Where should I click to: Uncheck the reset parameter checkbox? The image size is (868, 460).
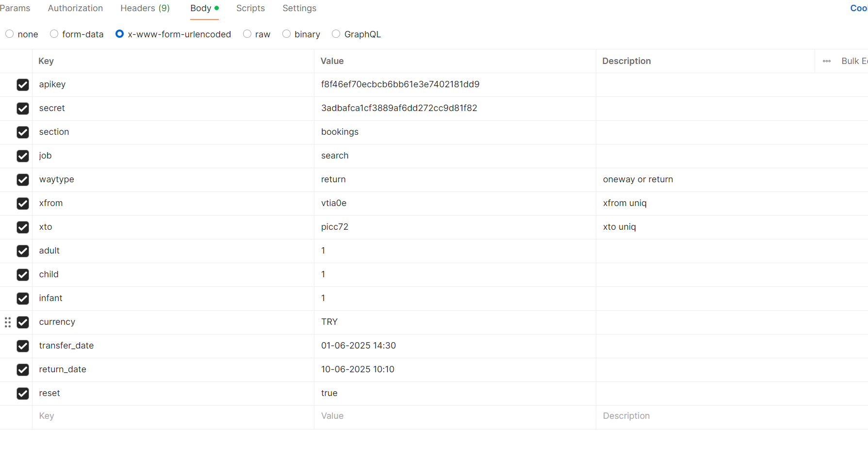click(23, 394)
